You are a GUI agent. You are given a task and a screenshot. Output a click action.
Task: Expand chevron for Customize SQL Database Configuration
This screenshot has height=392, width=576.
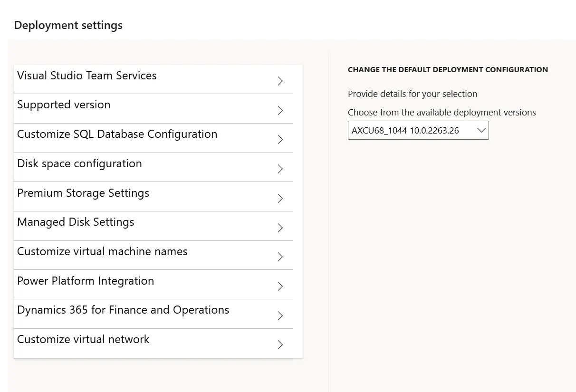point(280,140)
